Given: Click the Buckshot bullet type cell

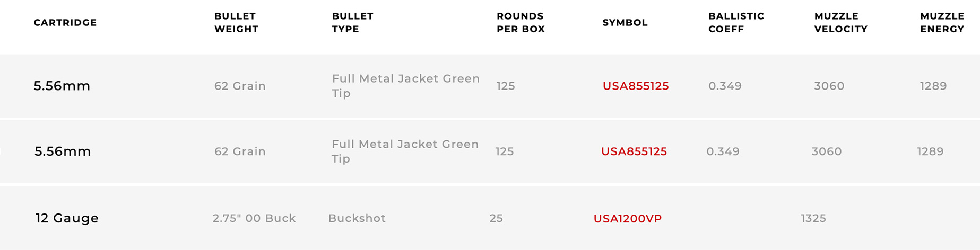Looking at the screenshot, I should [x=357, y=218].
